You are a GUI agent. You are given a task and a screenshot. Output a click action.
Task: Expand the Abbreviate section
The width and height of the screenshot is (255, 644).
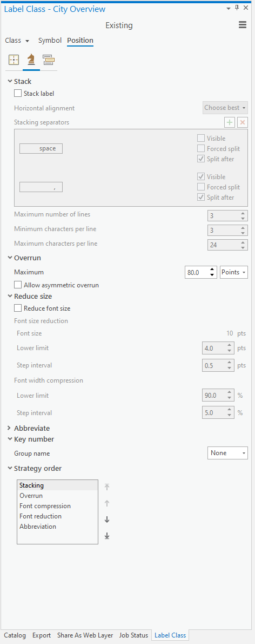(x=10, y=428)
